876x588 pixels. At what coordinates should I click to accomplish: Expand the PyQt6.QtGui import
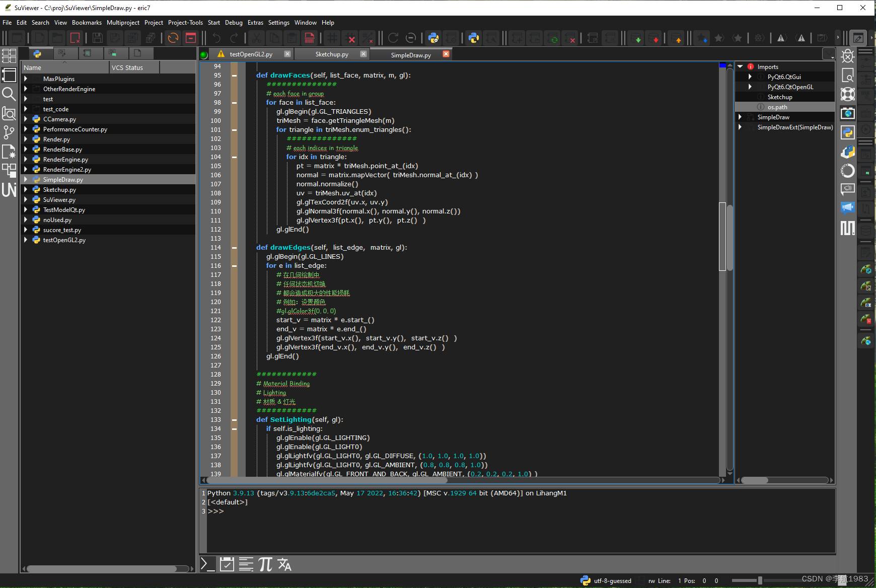click(x=750, y=77)
